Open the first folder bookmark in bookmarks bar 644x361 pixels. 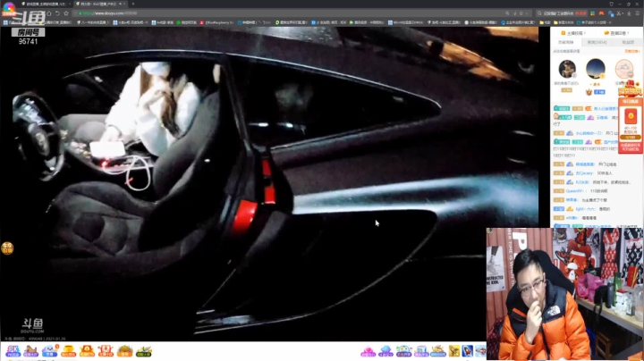click(547, 22)
